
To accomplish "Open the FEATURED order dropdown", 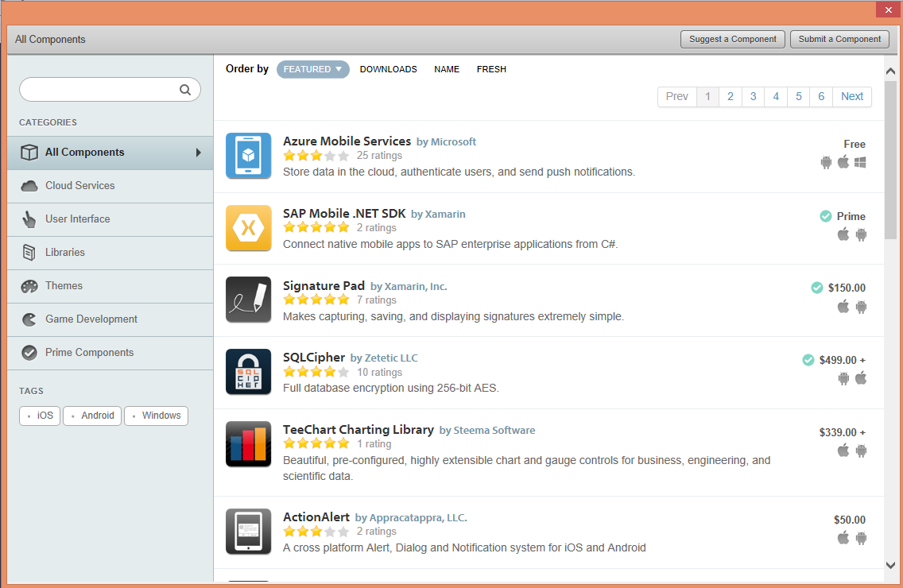I will [312, 69].
